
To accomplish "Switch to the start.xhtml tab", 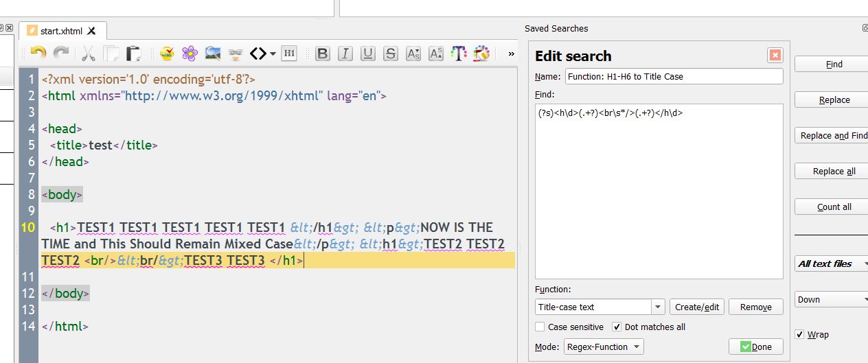I will coord(61,31).
